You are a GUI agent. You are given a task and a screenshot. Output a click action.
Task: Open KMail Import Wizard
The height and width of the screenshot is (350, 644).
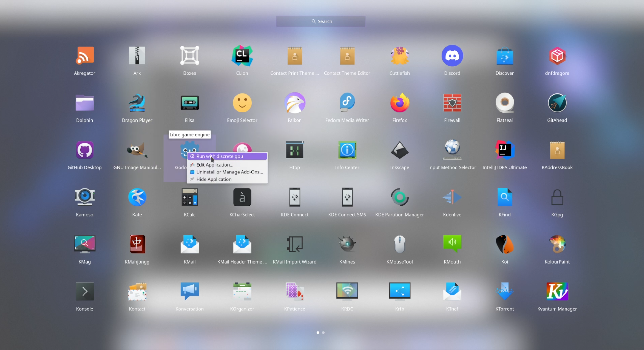click(295, 245)
